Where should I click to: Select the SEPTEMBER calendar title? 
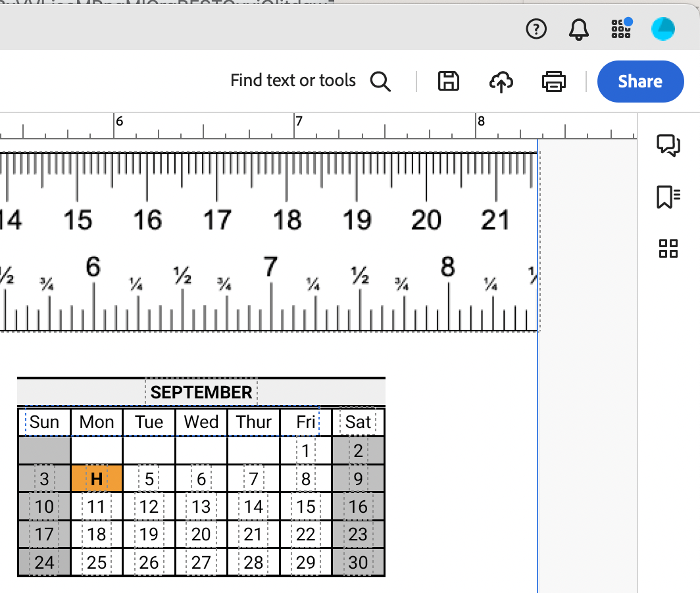(x=201, y=392)
